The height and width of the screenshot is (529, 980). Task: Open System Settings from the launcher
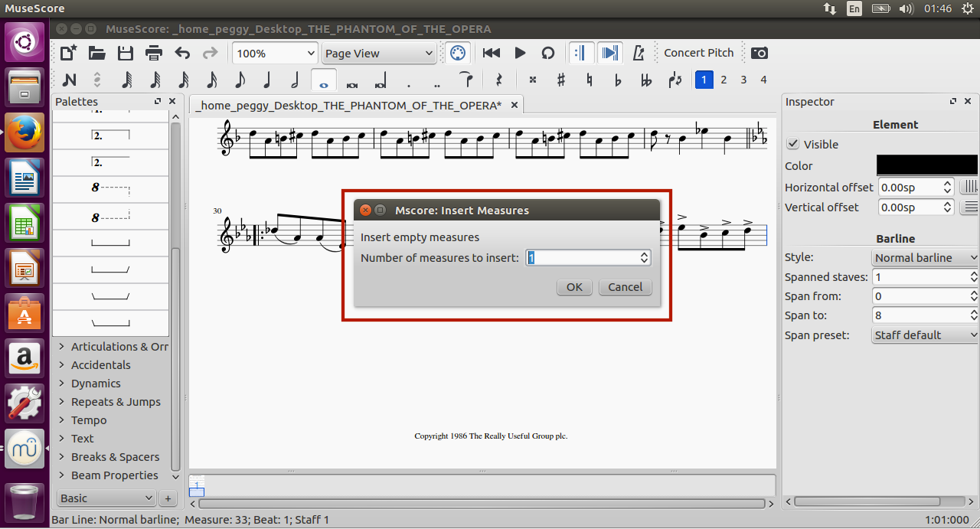pos(24,402)
